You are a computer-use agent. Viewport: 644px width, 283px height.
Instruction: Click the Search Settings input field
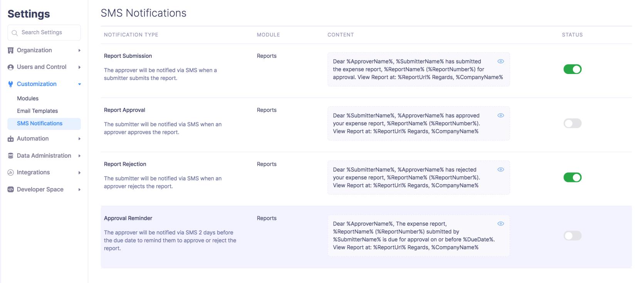tap(46, 32)
